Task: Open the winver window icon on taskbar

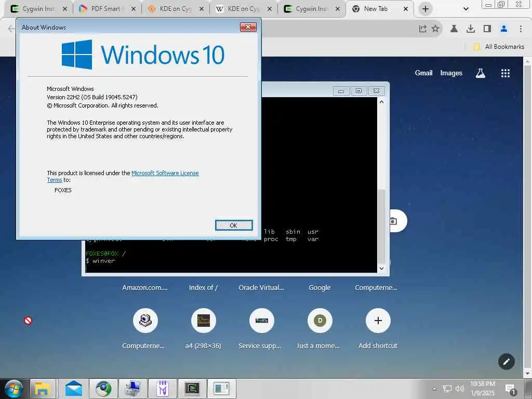Action: (221, 389)
